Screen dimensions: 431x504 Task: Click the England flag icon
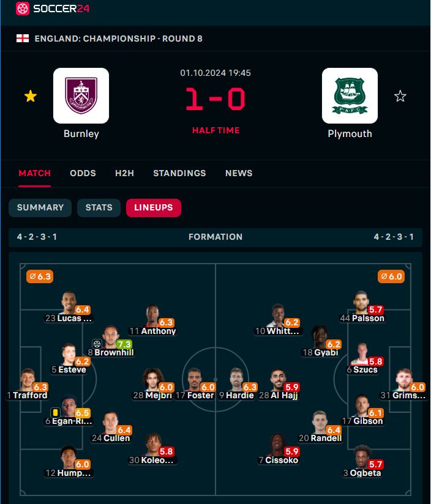point(22,39)
